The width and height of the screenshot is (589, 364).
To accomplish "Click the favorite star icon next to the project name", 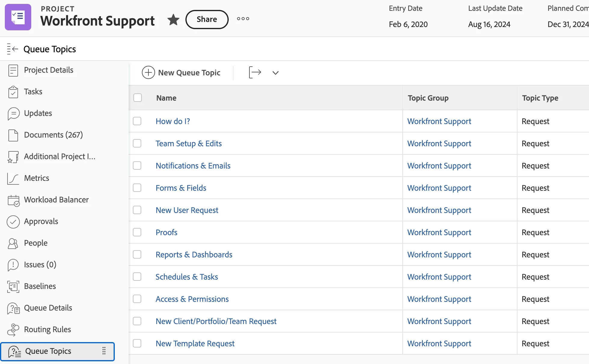I will 173,20.
